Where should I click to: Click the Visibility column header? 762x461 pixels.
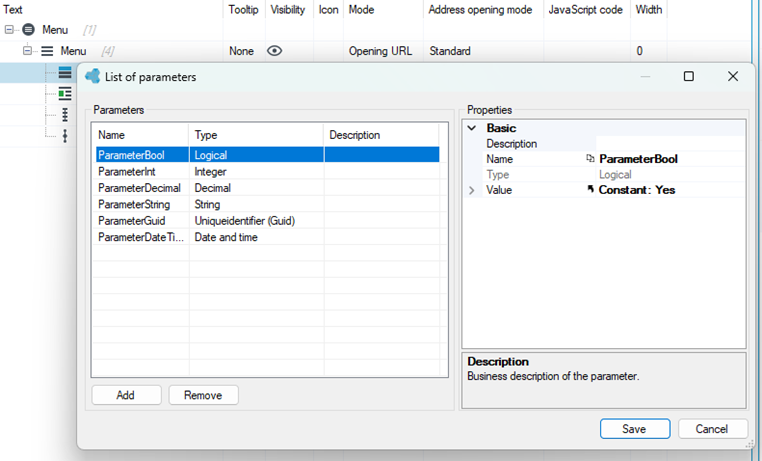(x=289, y=10)
